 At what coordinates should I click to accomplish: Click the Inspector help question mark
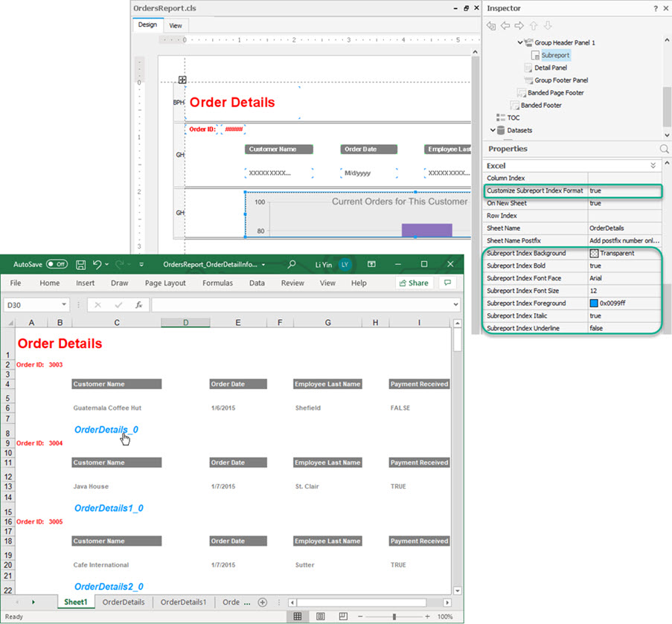(656, 8)
